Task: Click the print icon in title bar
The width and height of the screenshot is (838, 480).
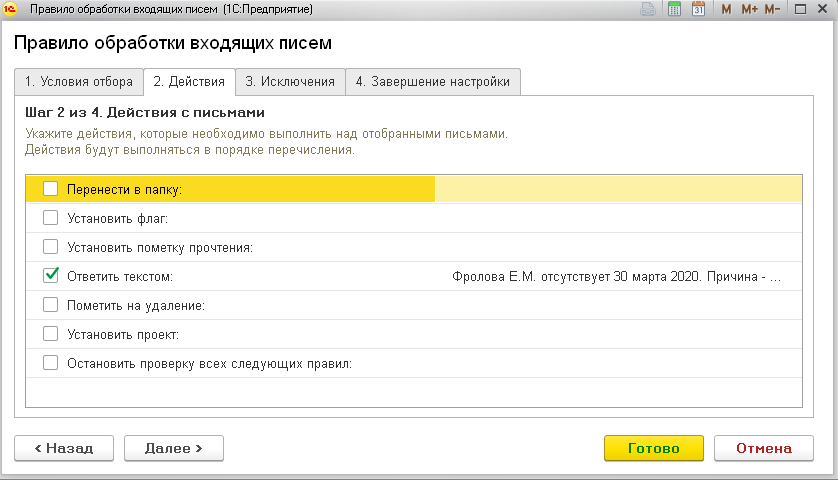Action: pos(649,9)
